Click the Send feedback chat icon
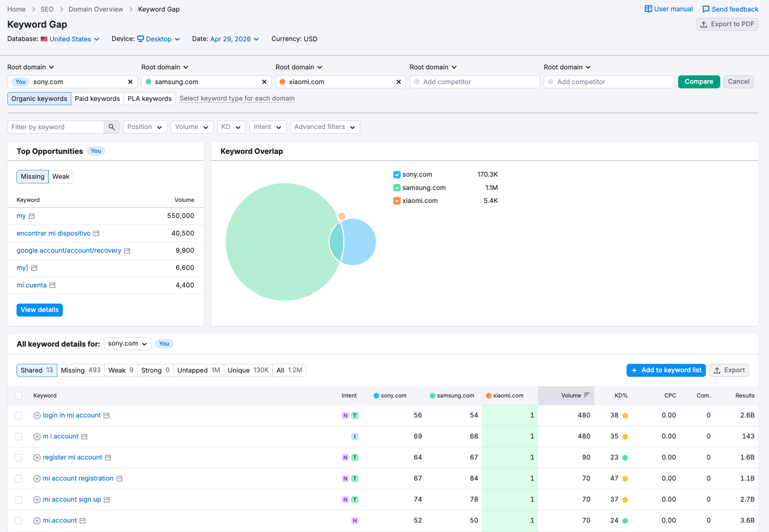The width and height of the screenshot is (769, 532). point(706,9)
